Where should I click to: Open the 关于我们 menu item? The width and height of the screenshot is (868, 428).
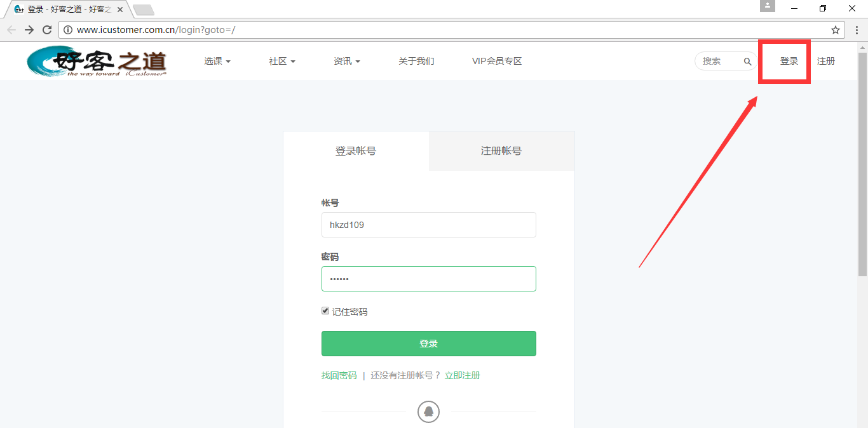pyautogui.click(x=416, y=62)
